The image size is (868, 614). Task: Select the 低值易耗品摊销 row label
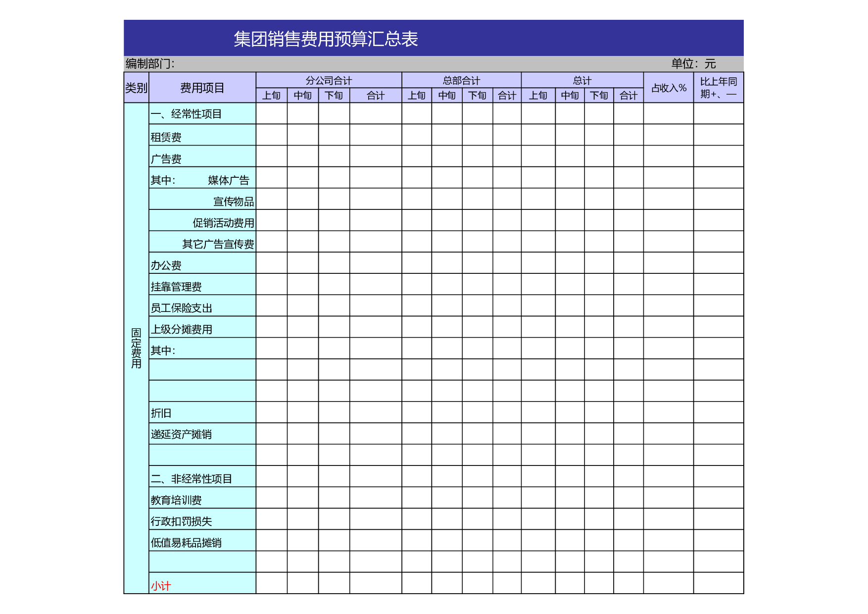[186, 543]
